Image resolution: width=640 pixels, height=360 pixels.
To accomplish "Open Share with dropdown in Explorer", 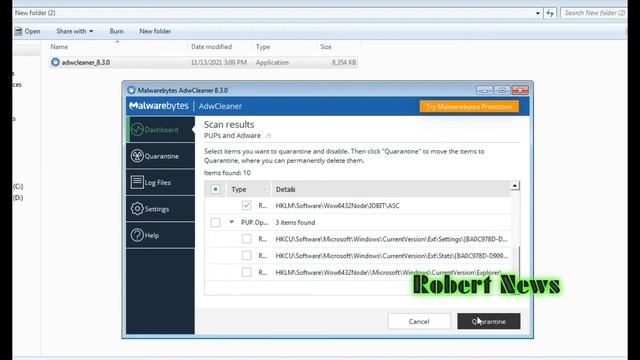I will pos(75,31).
